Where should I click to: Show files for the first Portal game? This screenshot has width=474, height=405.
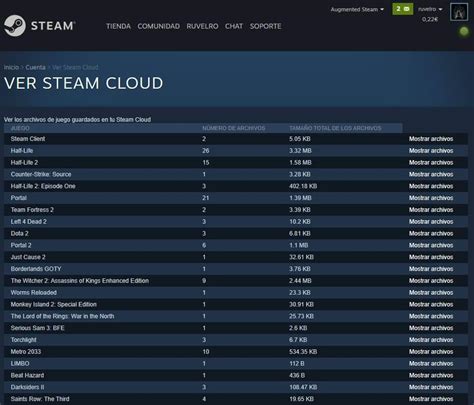tap(431, 198)
